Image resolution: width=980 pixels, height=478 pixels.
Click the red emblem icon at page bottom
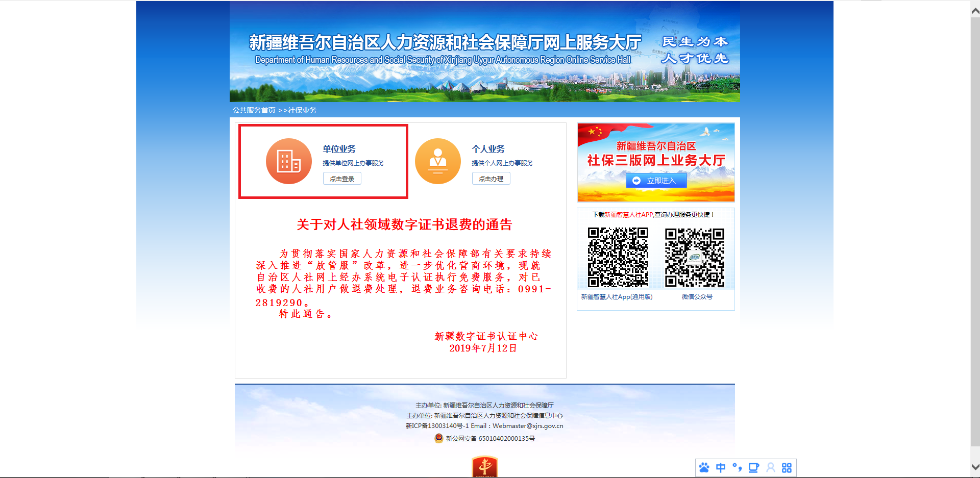pos(484,467)
